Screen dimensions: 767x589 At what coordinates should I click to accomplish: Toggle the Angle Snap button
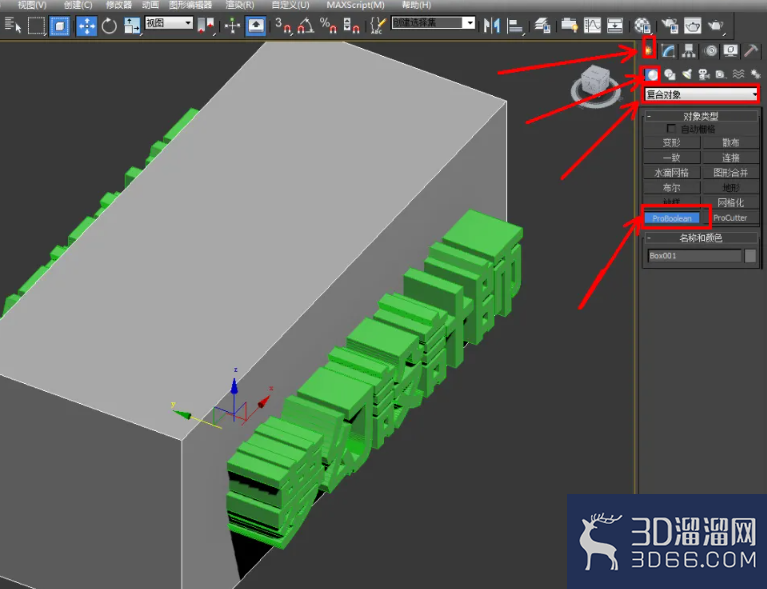[x=306, y=25]
